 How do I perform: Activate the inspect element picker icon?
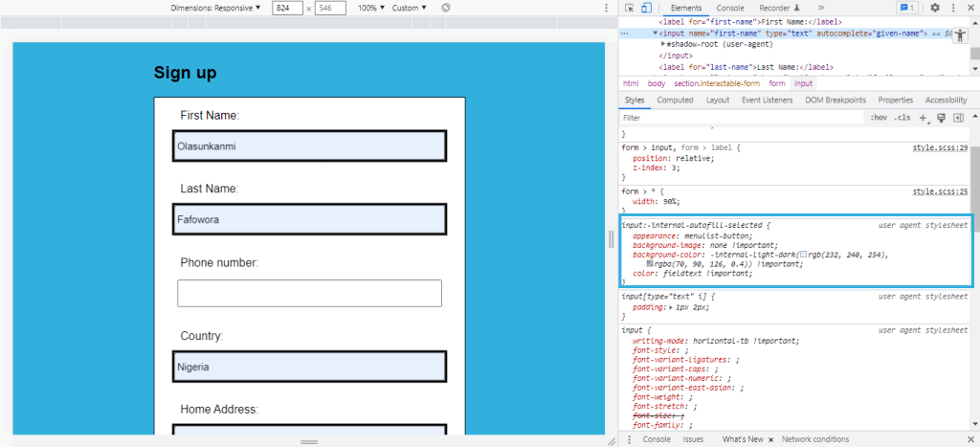tap(630, 8)
